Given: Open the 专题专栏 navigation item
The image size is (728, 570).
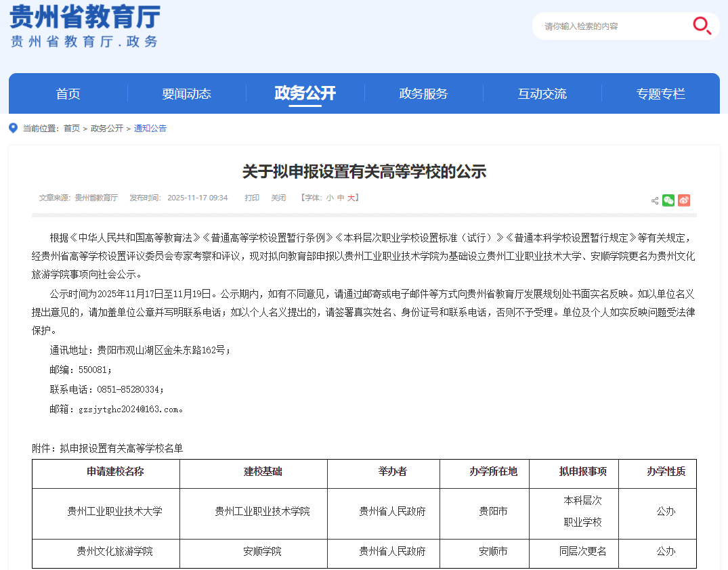Looking at the screenshot, I should tap(660, 94).
